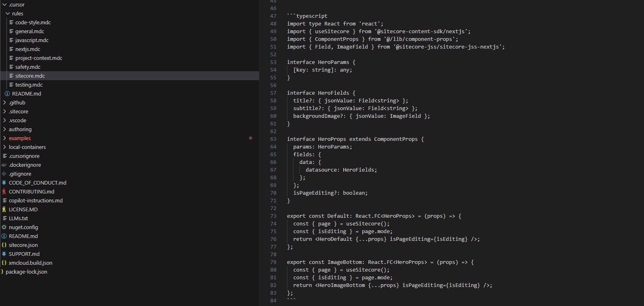Collapse the .cursor folder
644x306 pixels.
click(4, 4)
